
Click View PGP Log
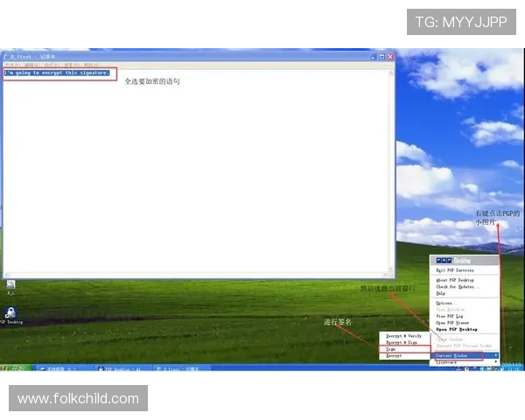(x=451, y=316)
